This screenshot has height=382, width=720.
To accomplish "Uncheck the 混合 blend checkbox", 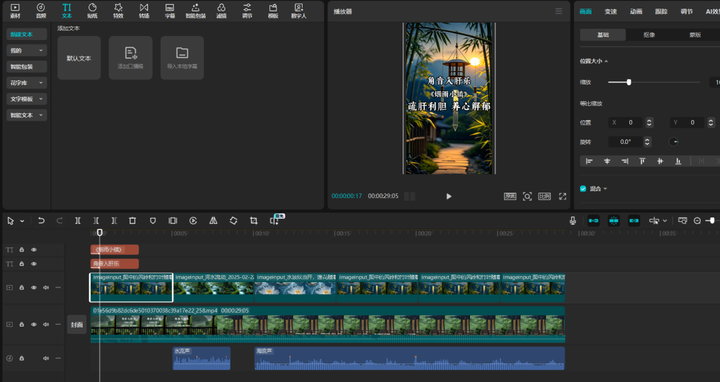I will 583,189.
